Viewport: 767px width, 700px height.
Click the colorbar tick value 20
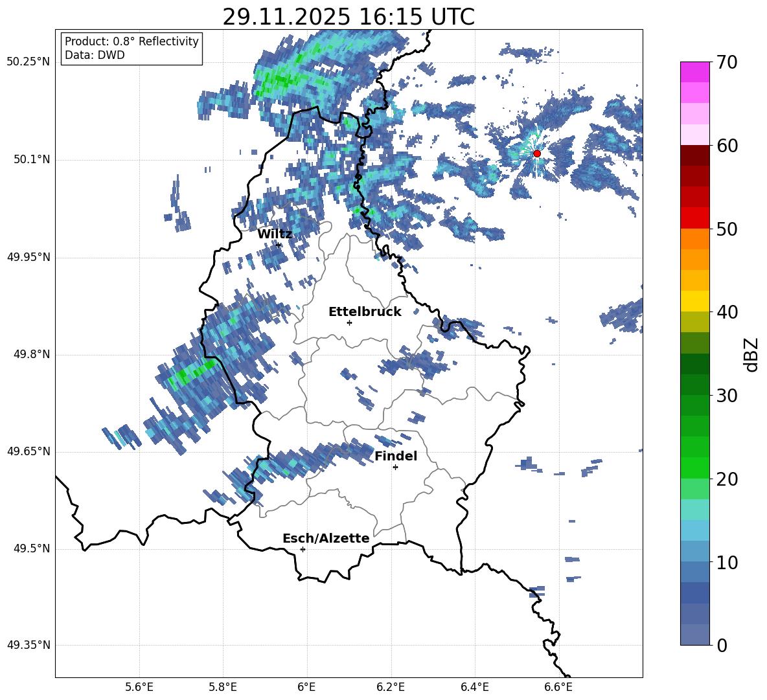point(727,479)
